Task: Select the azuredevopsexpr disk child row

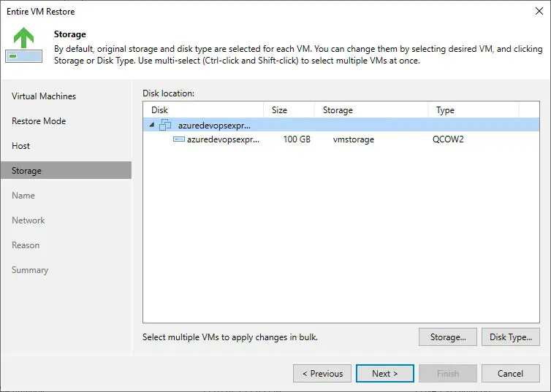Action: [x=341, y=139]
